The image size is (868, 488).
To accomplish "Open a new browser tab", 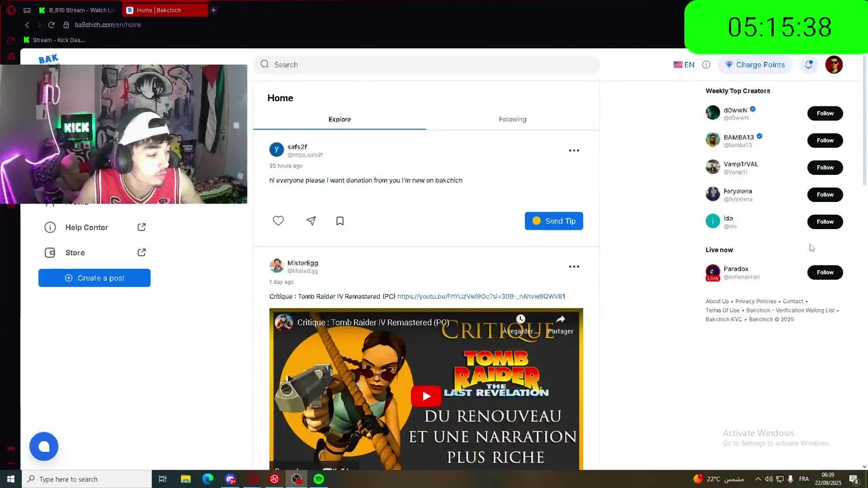I will tap(213, 10).
